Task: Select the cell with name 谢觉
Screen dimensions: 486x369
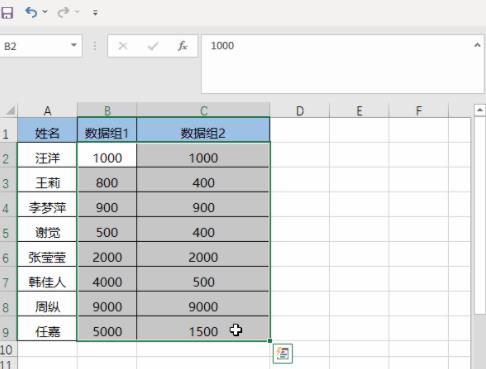Action: (47, 229)
